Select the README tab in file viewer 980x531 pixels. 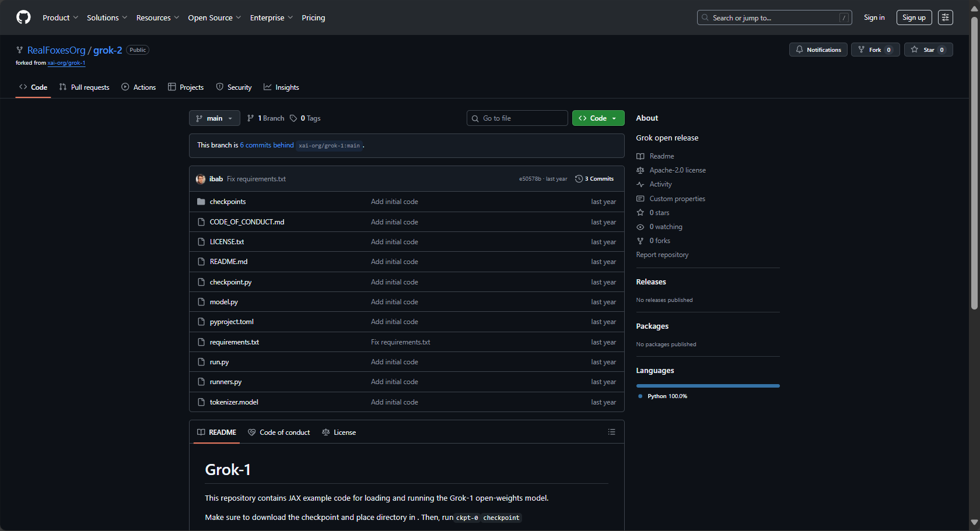click(x=216, y=432)
